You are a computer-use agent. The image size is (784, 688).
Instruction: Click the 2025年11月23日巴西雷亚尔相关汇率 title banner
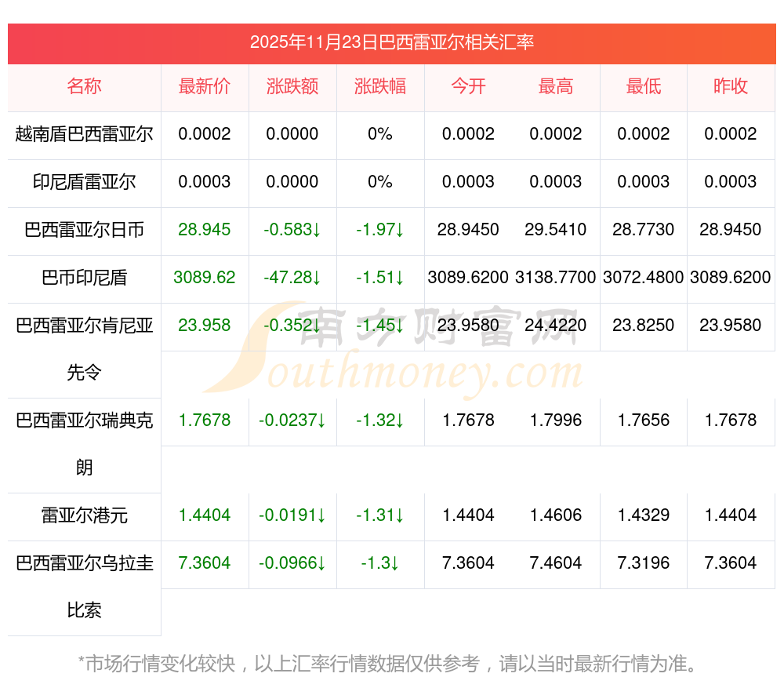(x=392, y=42)
